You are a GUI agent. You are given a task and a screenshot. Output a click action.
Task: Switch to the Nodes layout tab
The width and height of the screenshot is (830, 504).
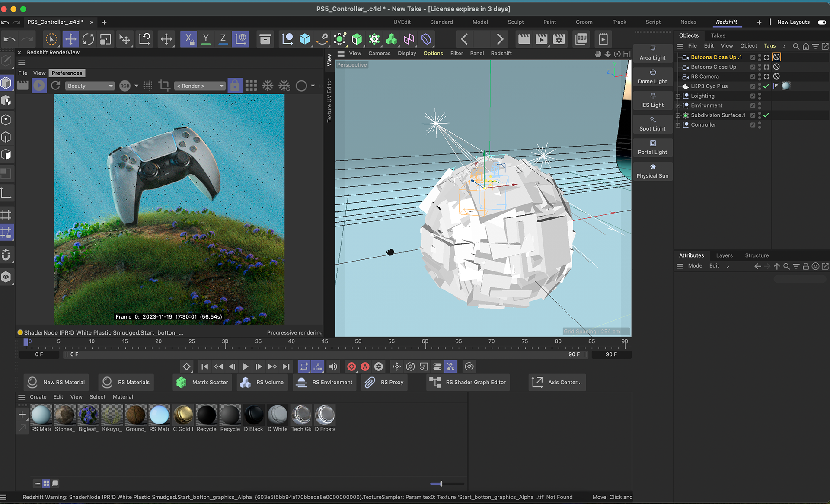tap(688, 22)
